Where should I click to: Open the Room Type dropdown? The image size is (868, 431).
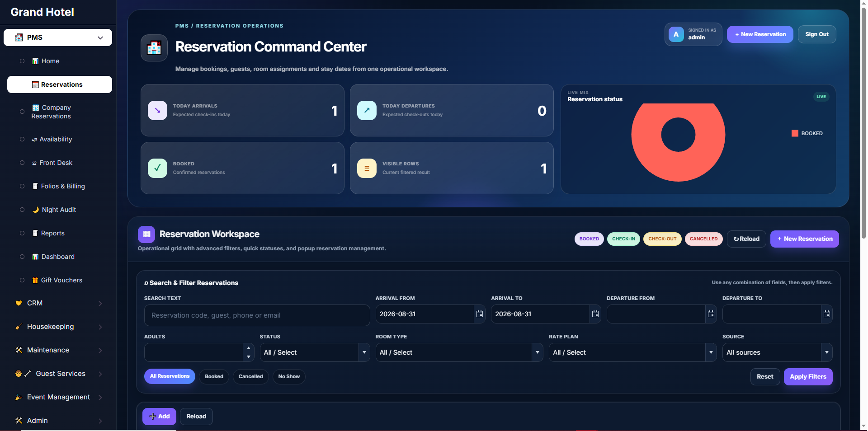459,352
